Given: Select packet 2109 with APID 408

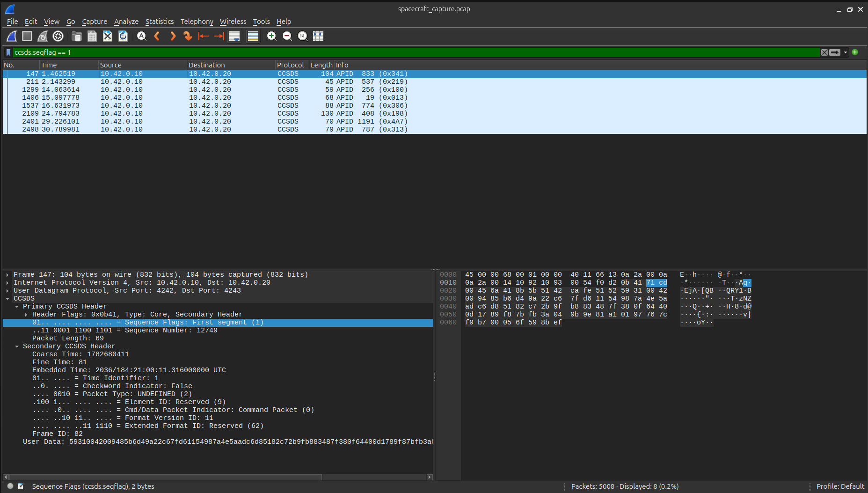Looking at the screenshot, I should [434, 114].
